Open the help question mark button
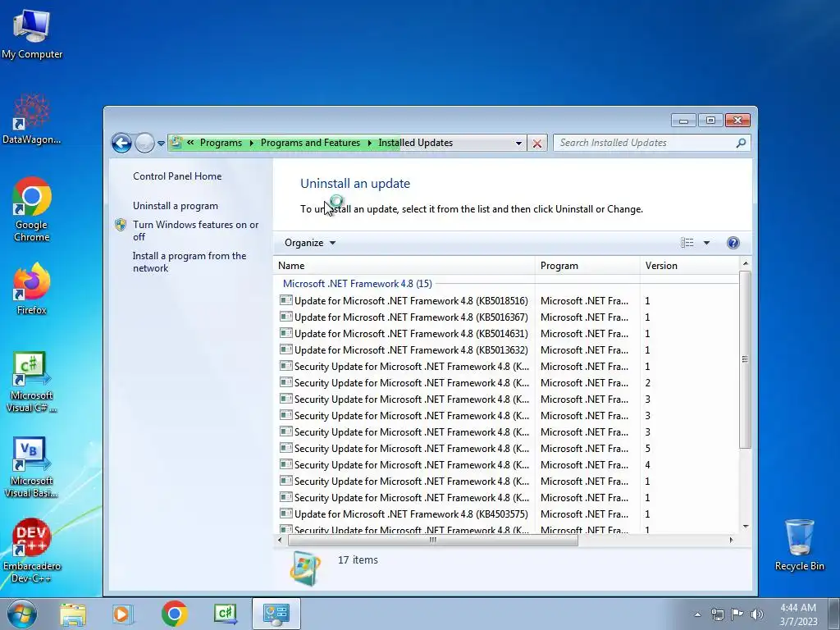This screenshot has height=630, width=840. (733, 243)
